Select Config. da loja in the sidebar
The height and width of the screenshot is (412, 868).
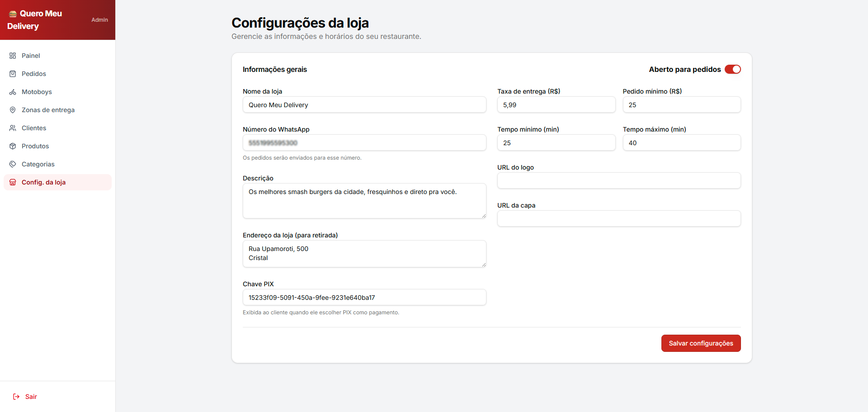click(x=43, y=182)
